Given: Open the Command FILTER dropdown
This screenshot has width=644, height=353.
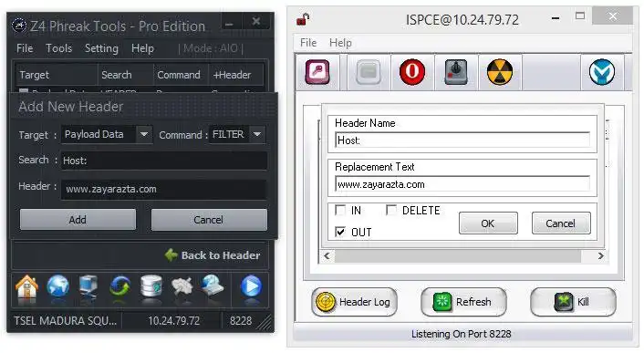Looking at the screenshot, I should click(257, 134).
